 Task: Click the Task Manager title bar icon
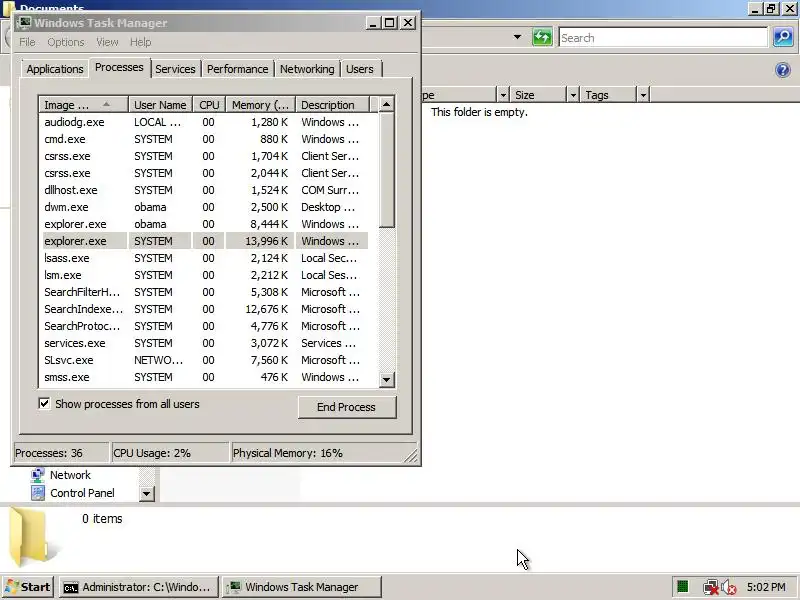(x=24, y=23)
